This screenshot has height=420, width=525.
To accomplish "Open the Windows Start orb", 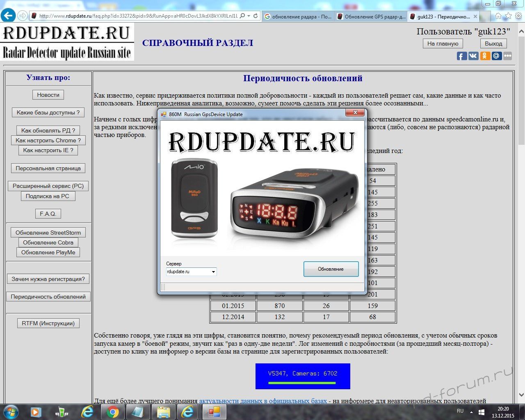I will tap(11, 412).
